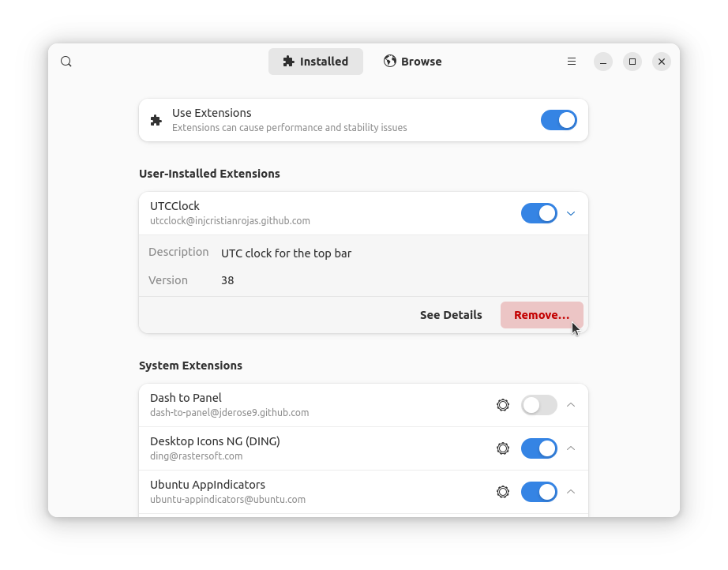
Task: Expand Ubuntu AppIndicators details chevron
Action: [571, 492]
